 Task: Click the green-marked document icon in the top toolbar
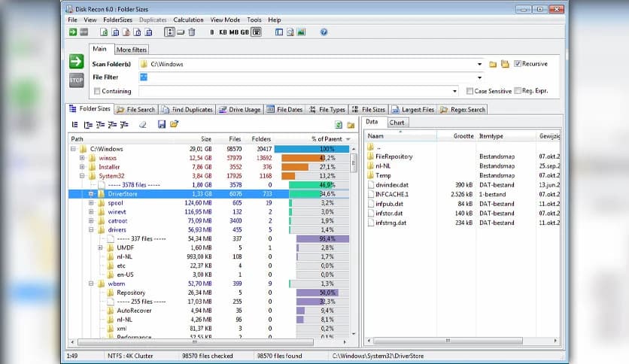click(x=104, y=32)
